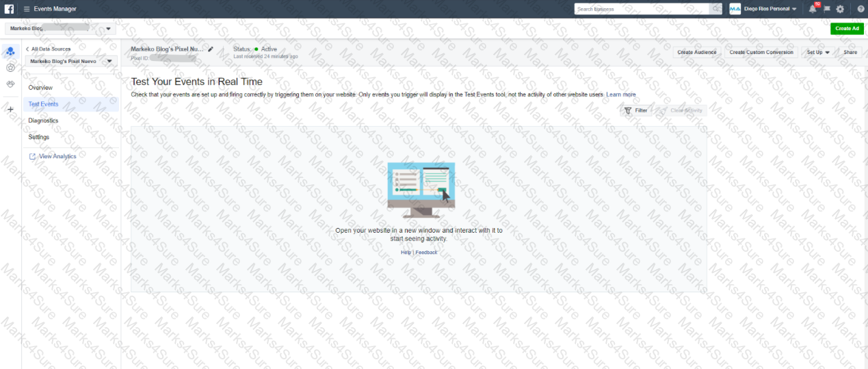The height and width of the screenshot is (369, 868).
Task: Open the Partner Integrations handshake sidebar icon
Action: click(10, 84)
